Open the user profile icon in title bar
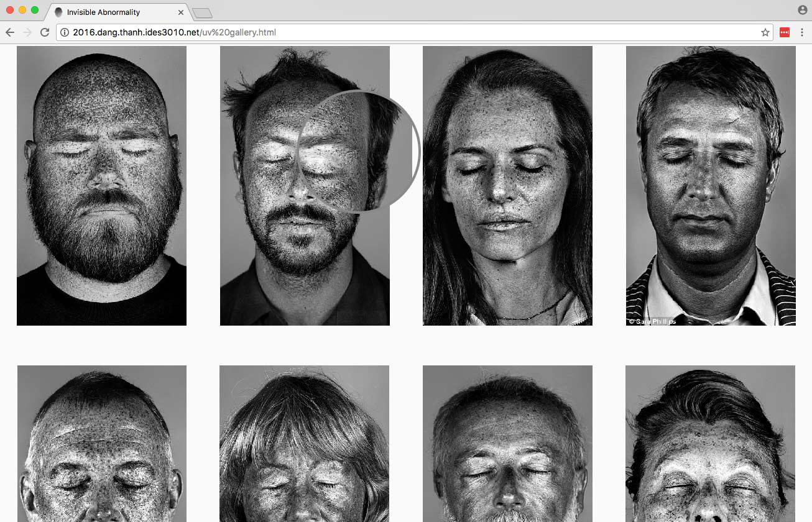 pyautogui.click(x=803, y=10)
